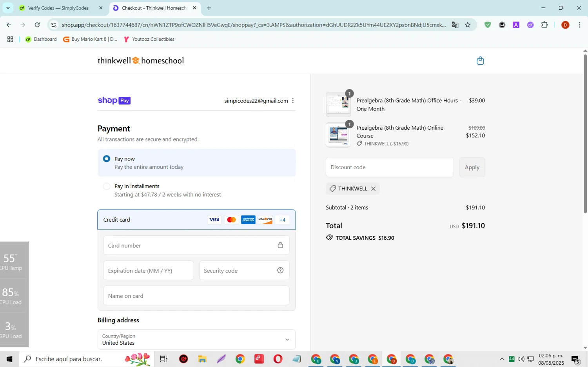Click the Mastercard logo
Viewport: 588px width, 367px height.
tap(231, 220)
